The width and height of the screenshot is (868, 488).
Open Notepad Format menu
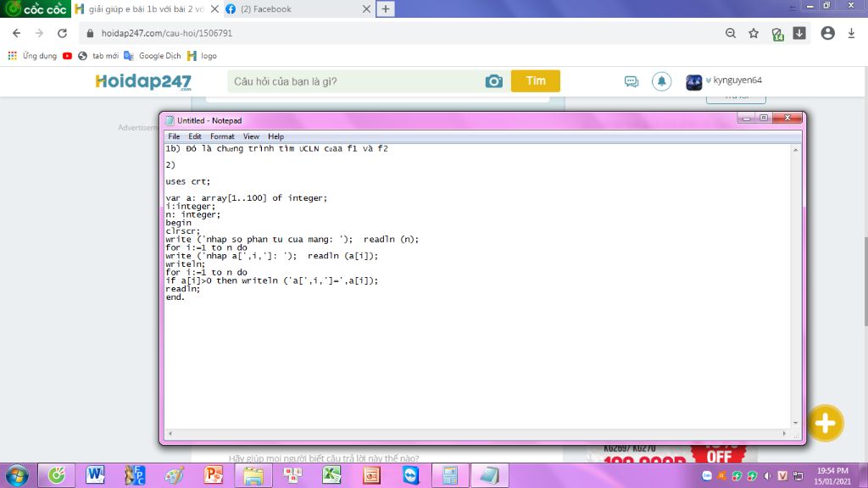[x=222, y=136]
